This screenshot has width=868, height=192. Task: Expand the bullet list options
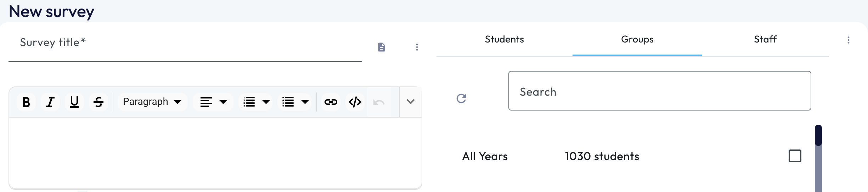pyautogui.click(x=305, y=102)
